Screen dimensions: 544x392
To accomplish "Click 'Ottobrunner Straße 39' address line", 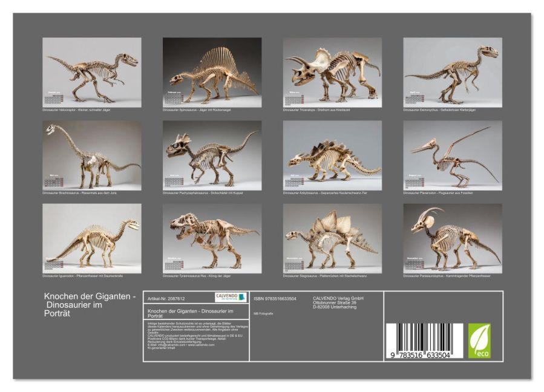I will pos(335,302).
